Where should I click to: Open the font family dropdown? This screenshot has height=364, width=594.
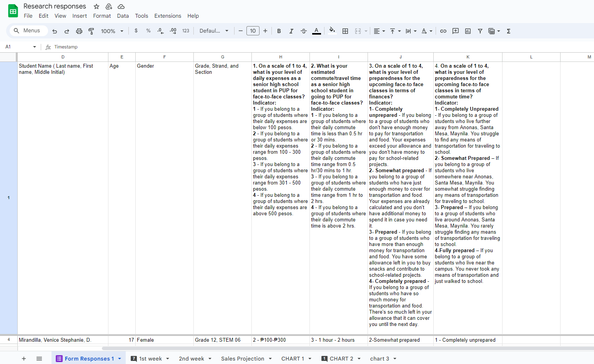[214, 31]
